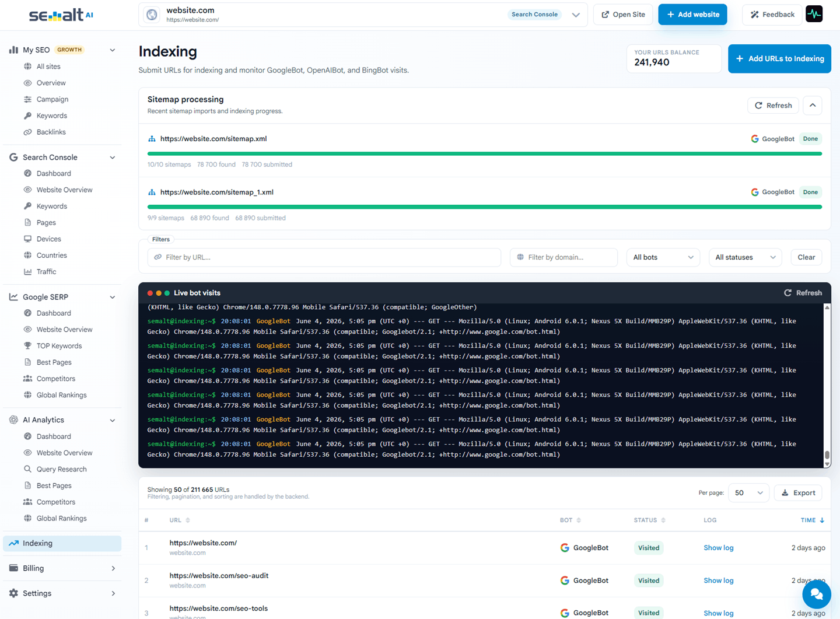Click the sitemap.xml progress bar
The height and width of the screenshot is (619, 840).
[485, 153]
